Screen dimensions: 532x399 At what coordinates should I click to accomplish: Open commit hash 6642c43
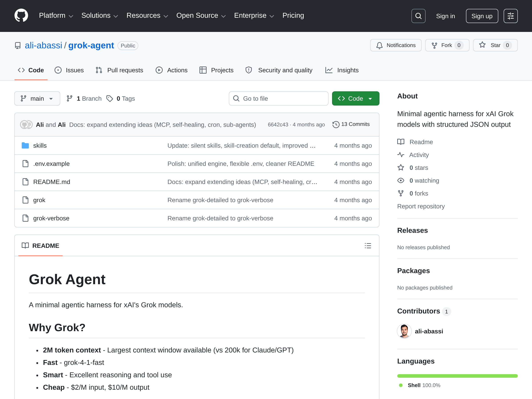pos(278,125)
